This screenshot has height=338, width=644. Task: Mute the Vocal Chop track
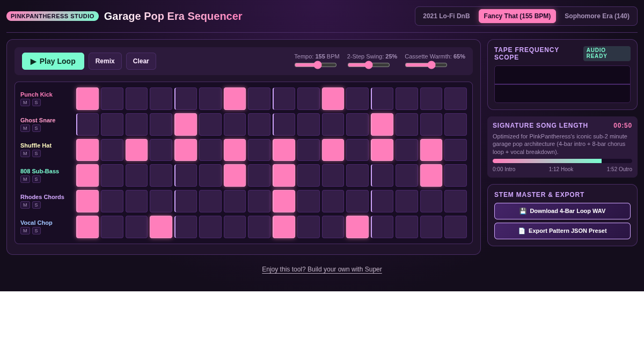coord(25,231)
